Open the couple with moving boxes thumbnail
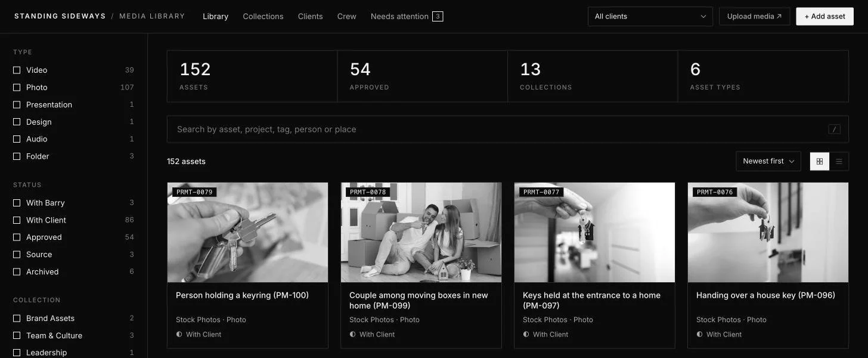 tap(421, 232)
